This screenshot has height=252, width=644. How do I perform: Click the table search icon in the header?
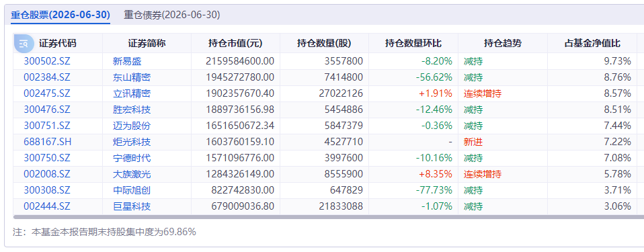24,44
